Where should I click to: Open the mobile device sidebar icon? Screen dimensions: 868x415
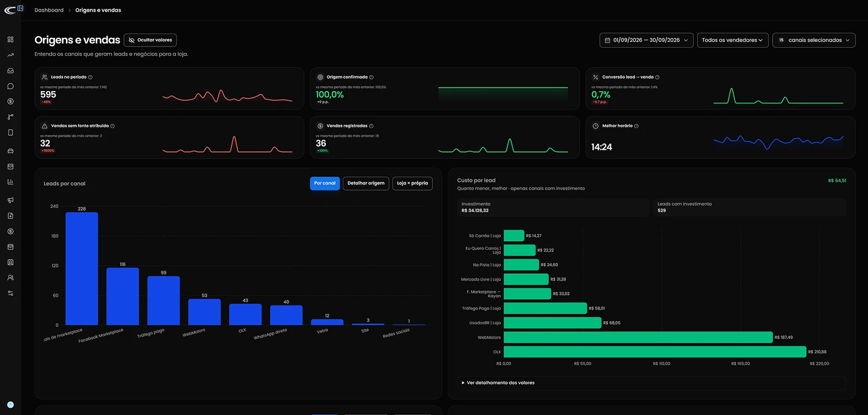(x=10, y=133)
